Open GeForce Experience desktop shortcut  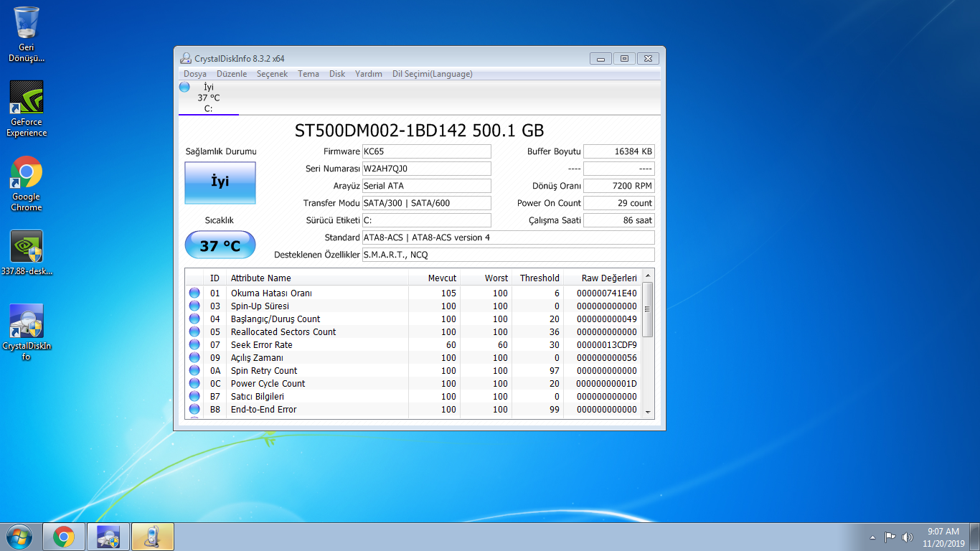click(27, 108)
